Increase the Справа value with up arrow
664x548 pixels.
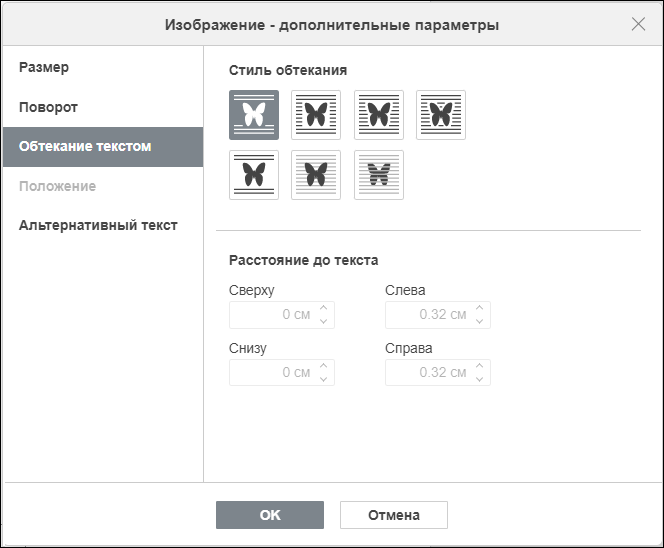(x=479, y=365)
